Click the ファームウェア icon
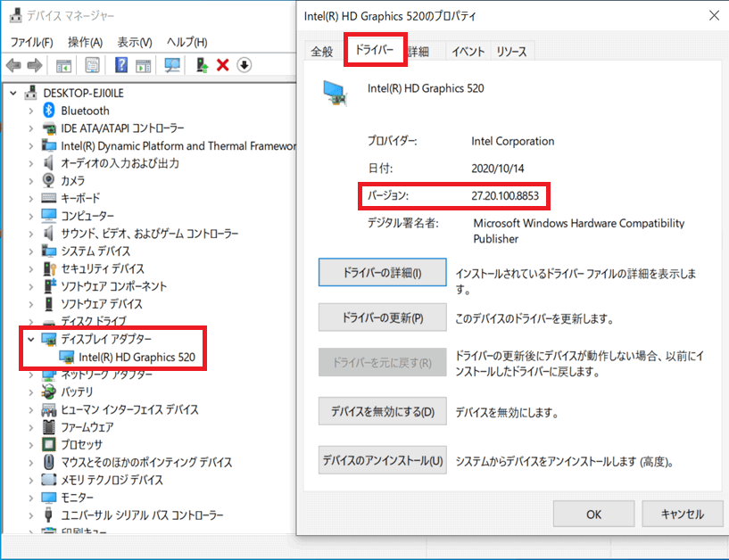The width and height of the screenshot is (729, 560). (x=49, y=426)
